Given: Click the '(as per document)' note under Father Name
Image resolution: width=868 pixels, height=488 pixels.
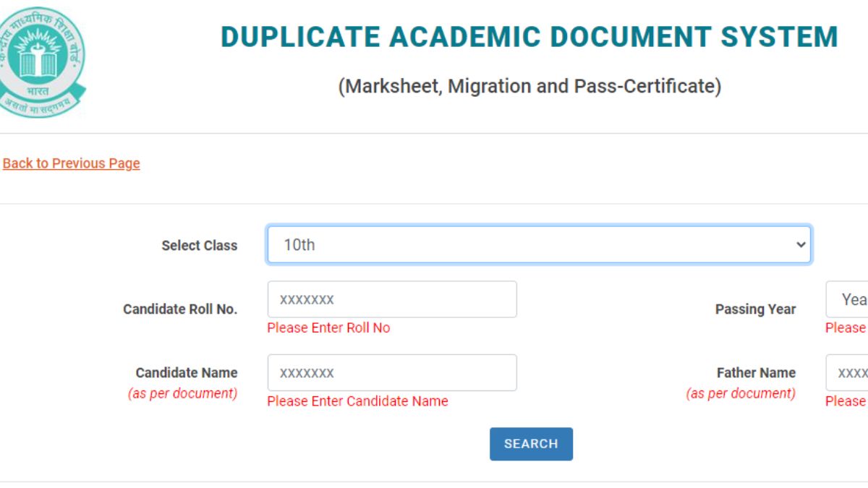Looking at the screenshot, I should (x=741, y=394).
